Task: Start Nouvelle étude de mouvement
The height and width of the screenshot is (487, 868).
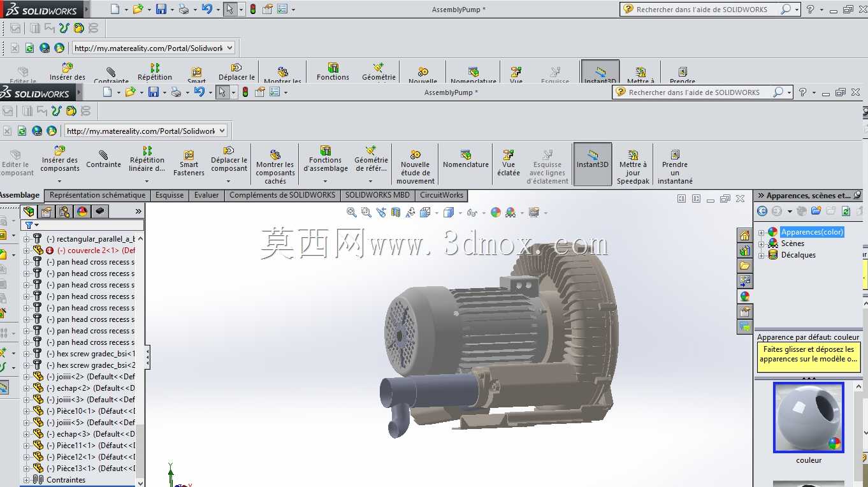Action: [x=416, y=168]
